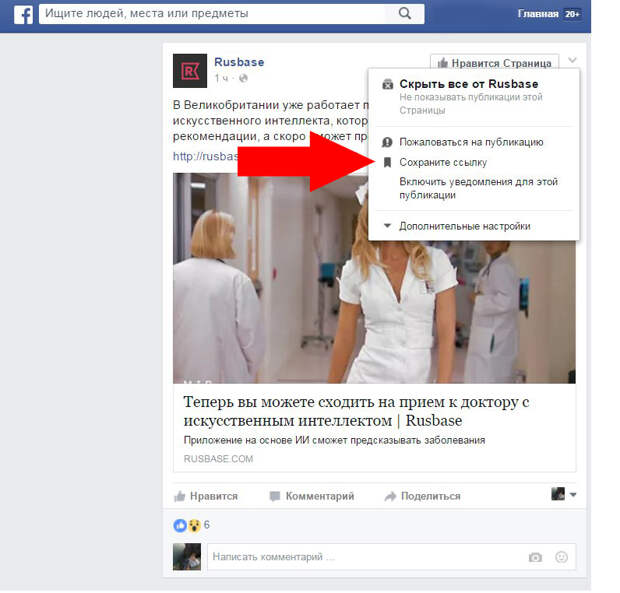Select Сохраните ссылку menu item
Screen dimensions: 620x593
click(444, 162)
